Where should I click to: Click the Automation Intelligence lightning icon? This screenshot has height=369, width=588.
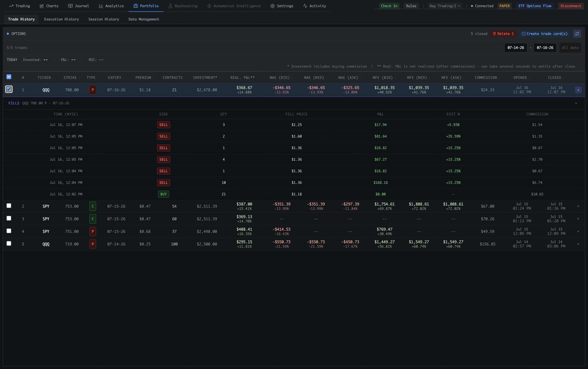coord(209,6)
